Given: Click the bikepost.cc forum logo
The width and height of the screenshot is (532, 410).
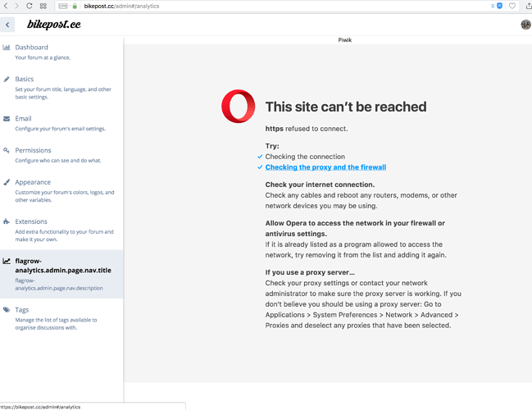Looking at the screenshot, I should point(54,24).
